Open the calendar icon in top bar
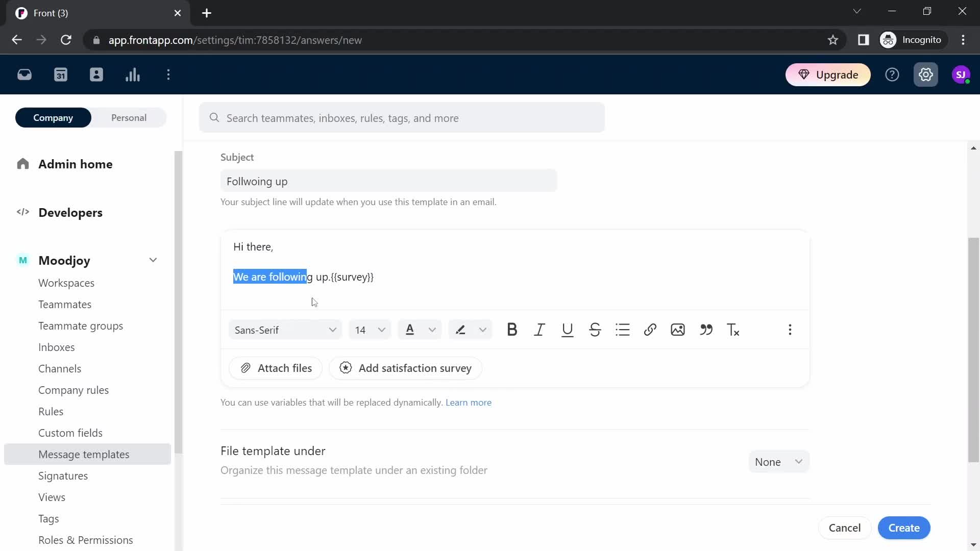Screen dimensions: 980x551 click(x=61, y=75)
